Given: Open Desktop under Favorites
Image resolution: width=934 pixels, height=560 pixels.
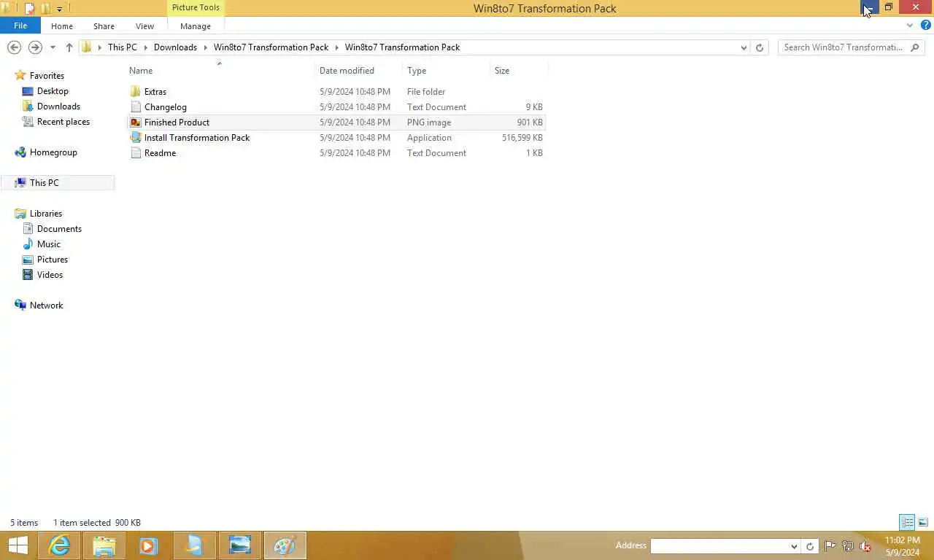Looking at the screenshot, I should [x=53, y=91].
